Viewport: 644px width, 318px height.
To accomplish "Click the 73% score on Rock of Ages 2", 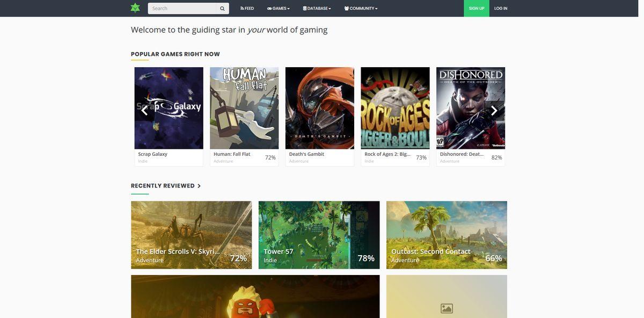I will [x=421, y=157].
